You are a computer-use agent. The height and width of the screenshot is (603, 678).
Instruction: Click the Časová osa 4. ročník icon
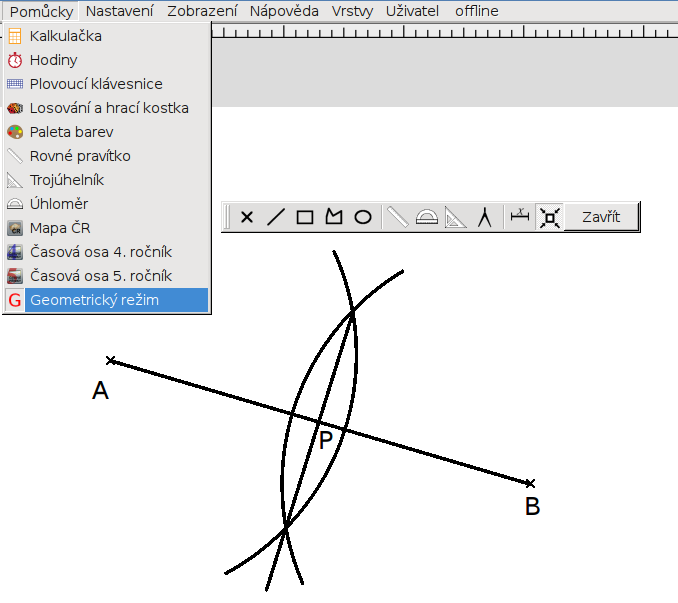[15, 252]
